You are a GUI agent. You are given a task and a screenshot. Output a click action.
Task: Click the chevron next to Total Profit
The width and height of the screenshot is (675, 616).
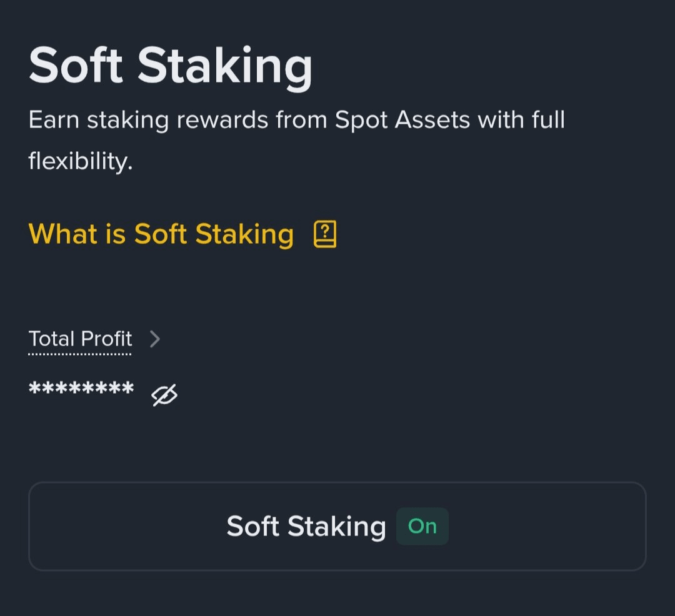tap(155, 339)
